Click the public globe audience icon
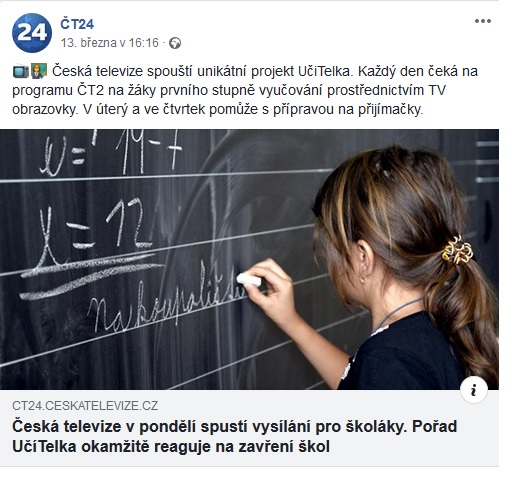This screenshot has height=494, width=516. point(175,43)
